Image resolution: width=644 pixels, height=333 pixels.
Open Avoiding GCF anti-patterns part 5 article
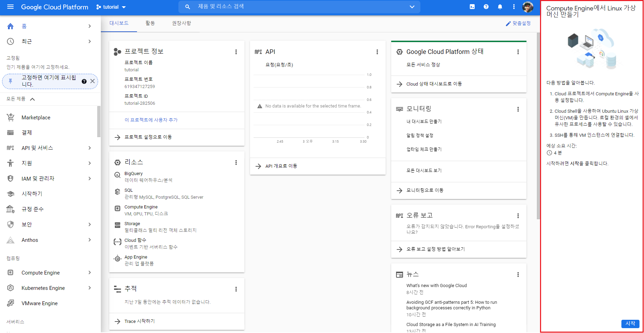click(452, 305)
